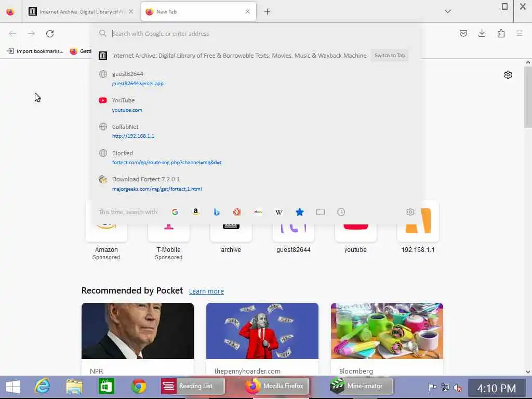This screenshot has width=532, height=399.
Task: Click Learn more Pocket link
Action: (x=206, y=291)
